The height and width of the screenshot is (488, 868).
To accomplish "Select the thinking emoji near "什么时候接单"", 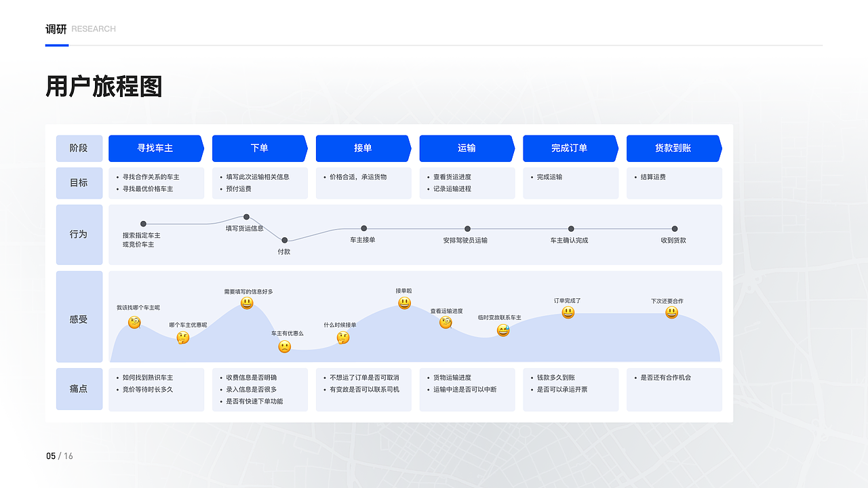I will [343, 339].
